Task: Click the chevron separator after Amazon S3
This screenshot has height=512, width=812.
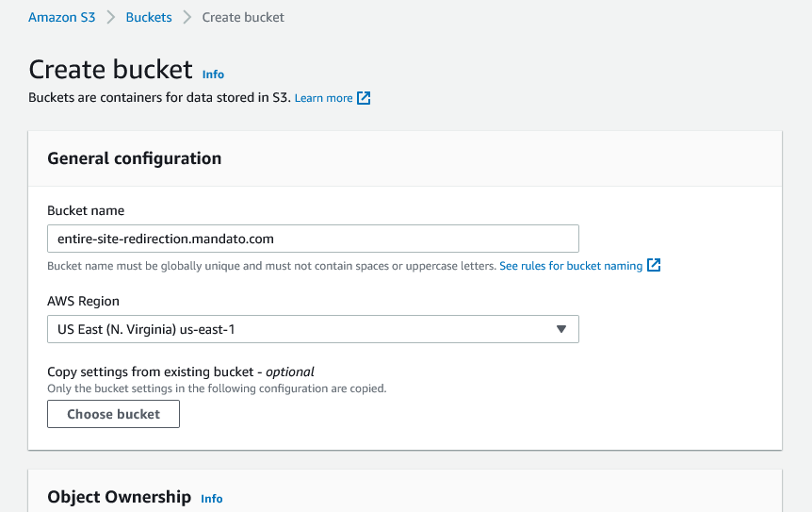Action: pos(111,18)
